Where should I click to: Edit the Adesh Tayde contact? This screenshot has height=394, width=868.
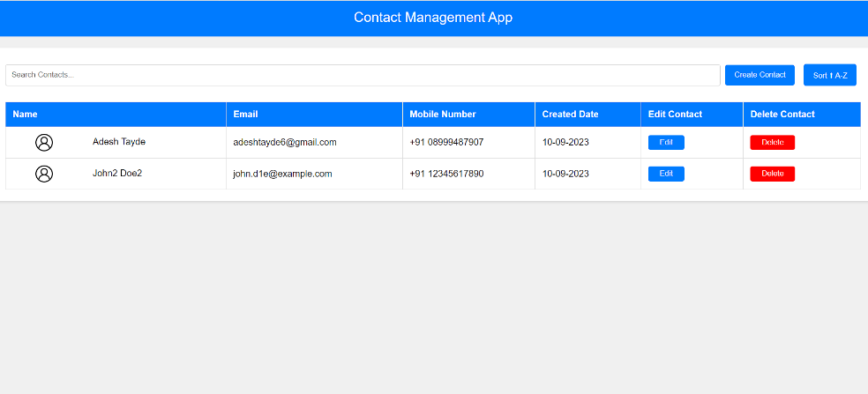(666, 142)
